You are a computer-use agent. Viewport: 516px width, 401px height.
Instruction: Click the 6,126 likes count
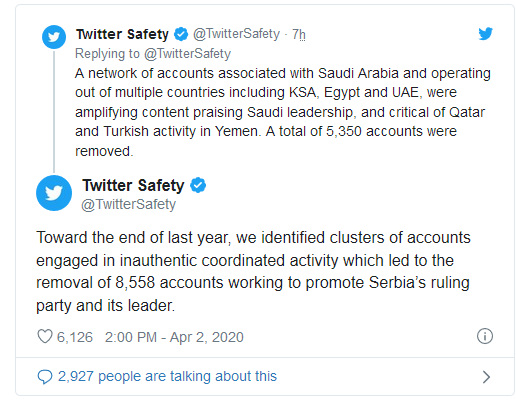click(75, 337)
